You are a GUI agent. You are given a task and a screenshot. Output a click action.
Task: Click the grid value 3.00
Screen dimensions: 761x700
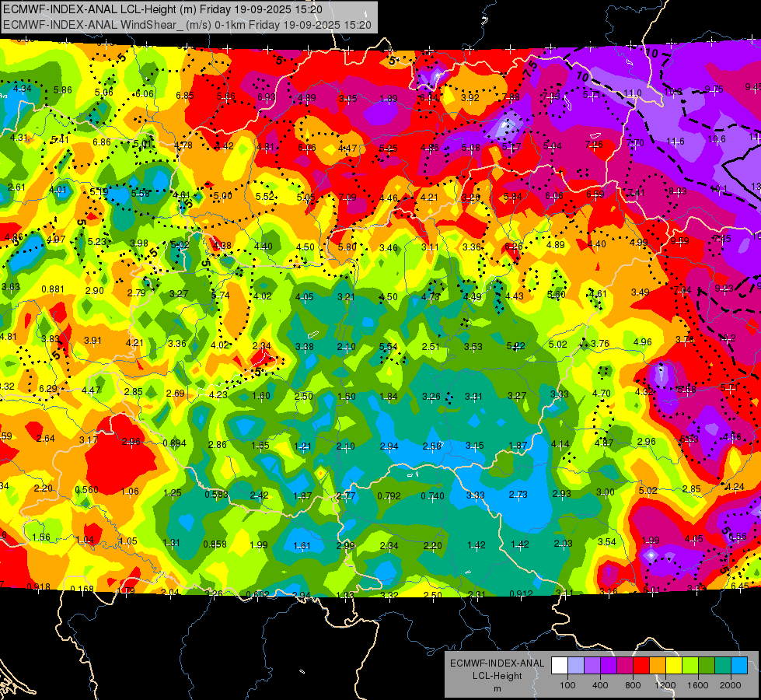click(x=606, y=492)
